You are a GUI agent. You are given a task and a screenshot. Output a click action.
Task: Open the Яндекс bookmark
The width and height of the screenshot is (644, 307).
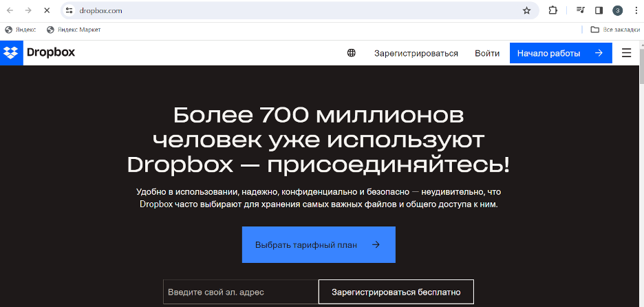coord(21,30)
